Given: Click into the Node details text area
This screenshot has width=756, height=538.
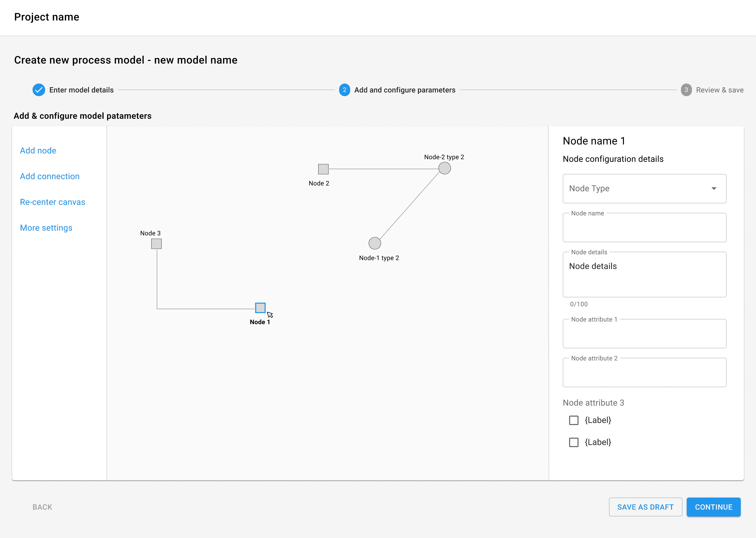Looking at the screenshot, I should click(x=644, y=275).
